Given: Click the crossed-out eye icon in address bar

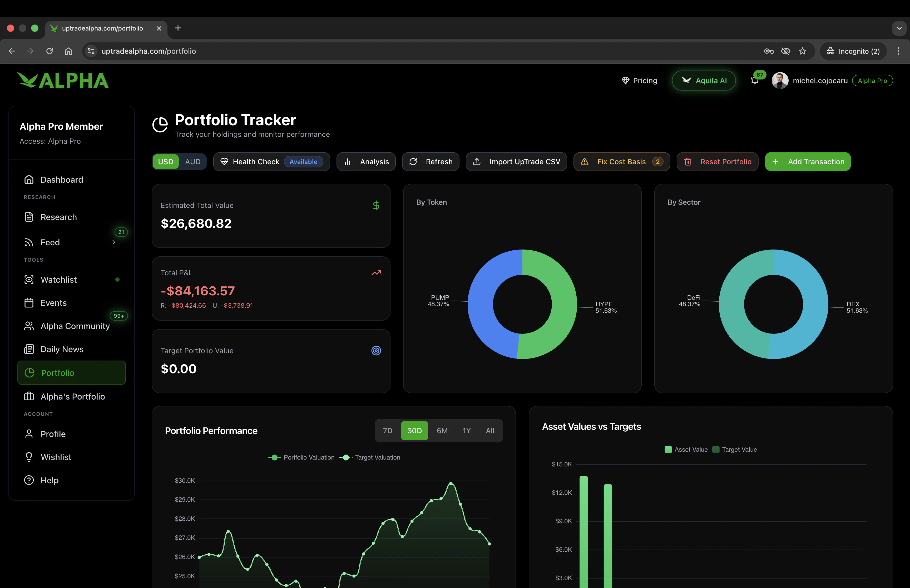Looking at the screenshot, I should tap(785, 51).
